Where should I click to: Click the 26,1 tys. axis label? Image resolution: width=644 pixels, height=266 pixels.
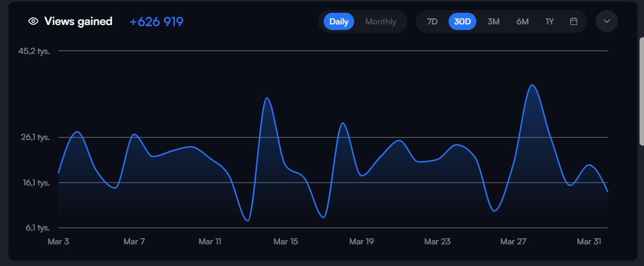pyautogui.click(x=36, y=137)
